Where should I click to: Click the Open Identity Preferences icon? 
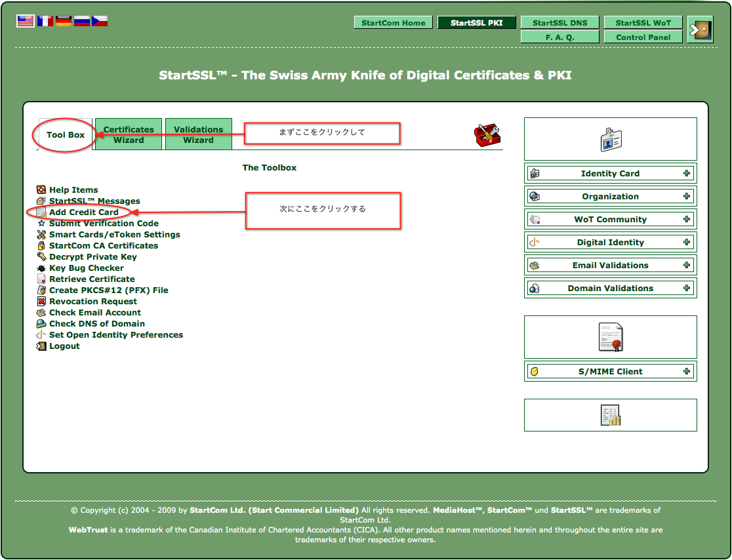[41, 334]
